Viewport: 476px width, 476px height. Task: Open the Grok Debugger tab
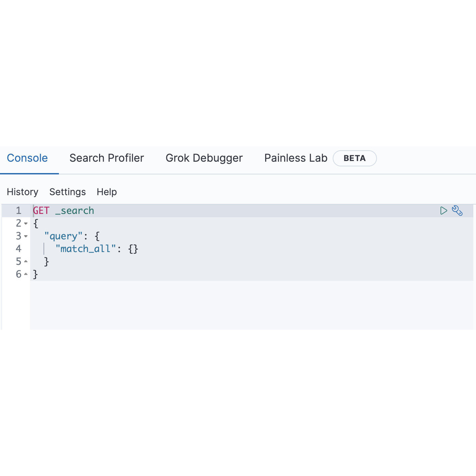coord(204,158)
